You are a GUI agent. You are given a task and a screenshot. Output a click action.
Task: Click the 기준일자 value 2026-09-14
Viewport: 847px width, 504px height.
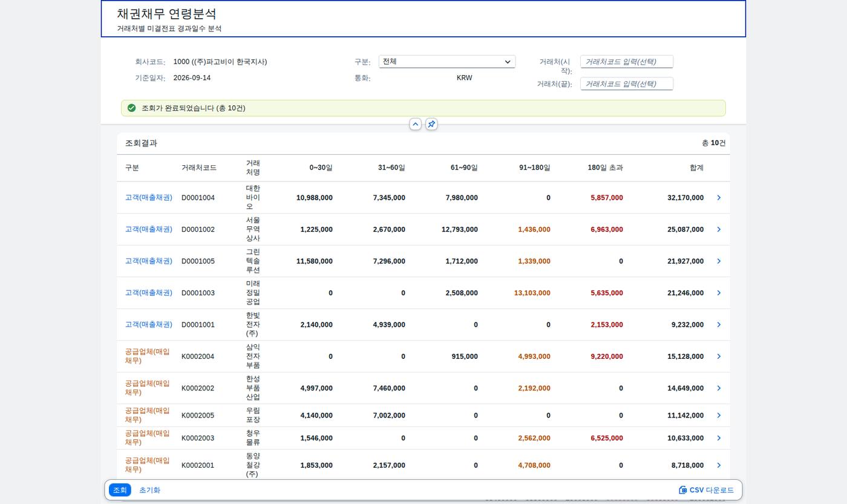[192, 78]
